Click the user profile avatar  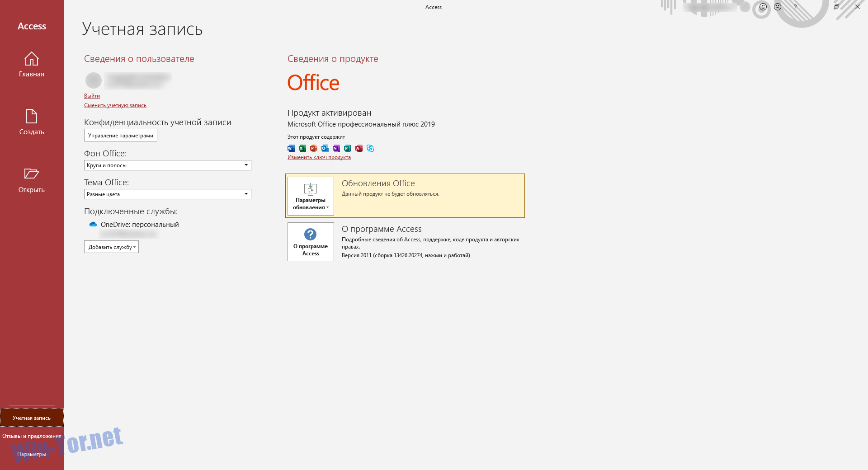pyautogui.click(x=94, y=80)
